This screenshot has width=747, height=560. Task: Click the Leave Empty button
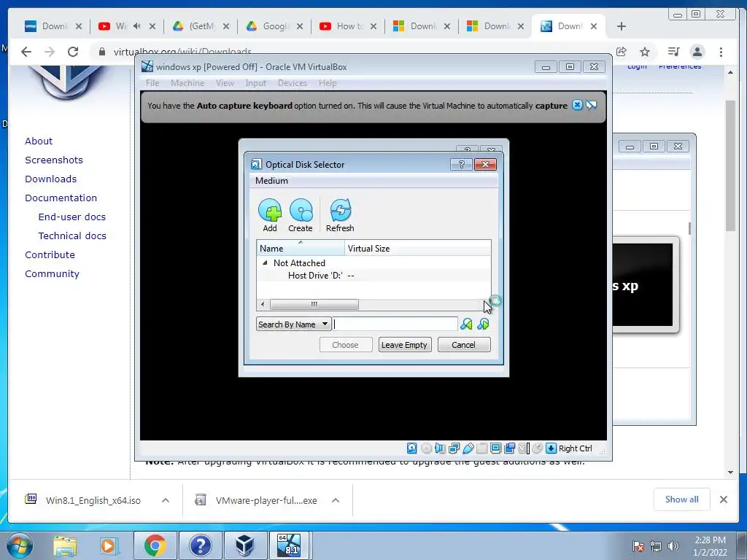(x=404, y=345)
